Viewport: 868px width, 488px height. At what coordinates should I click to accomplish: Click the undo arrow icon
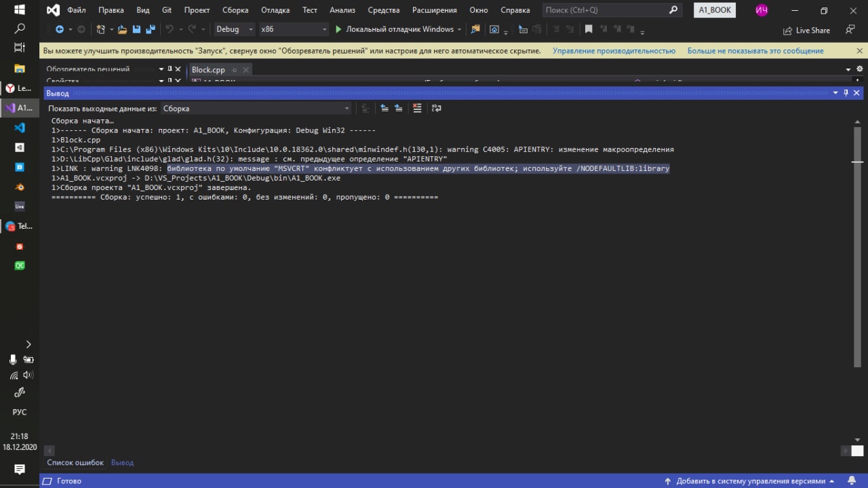(x=169, y=29)
